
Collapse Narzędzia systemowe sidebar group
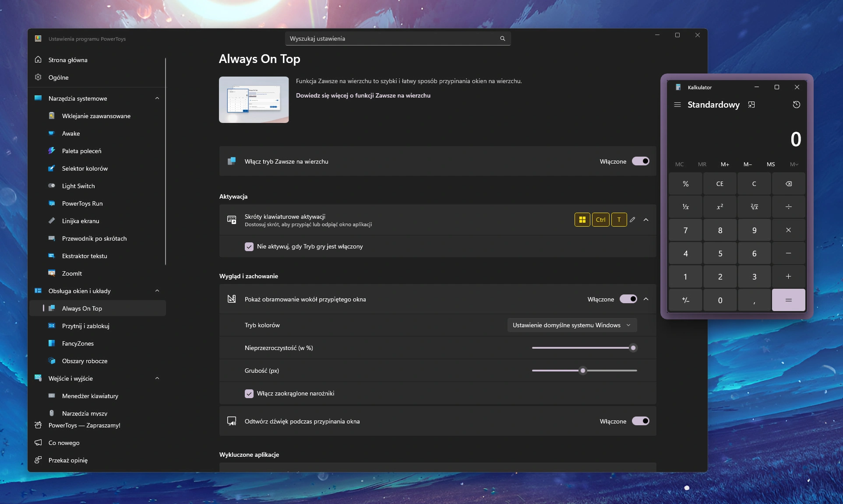pos(157,98)
